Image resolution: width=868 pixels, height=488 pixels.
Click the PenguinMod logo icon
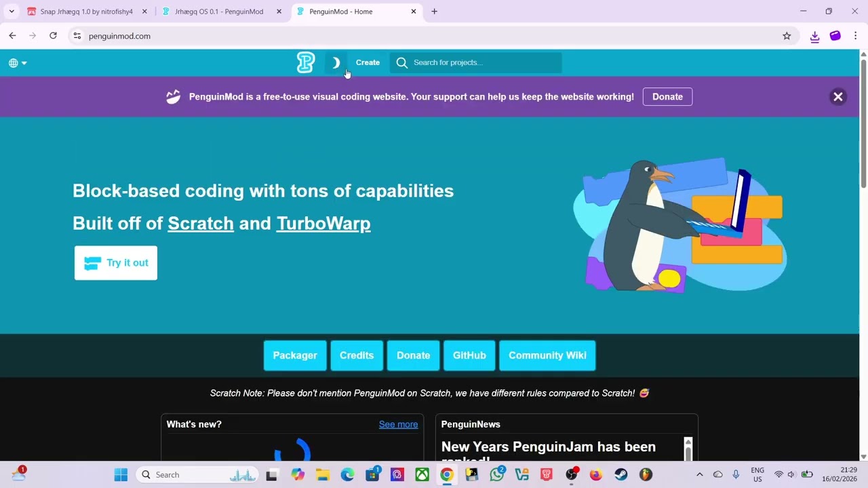[306, 62]
